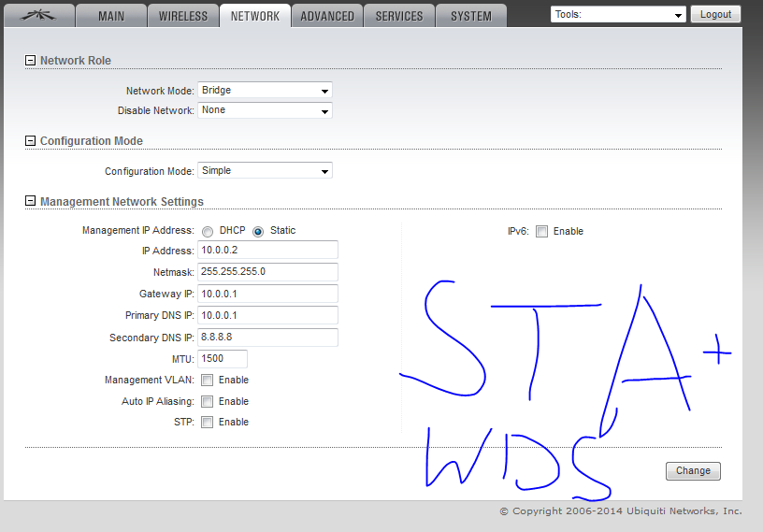The height and width of the screenshot is (532, 763).
Task: Enable the IPv6 checkbox
Action: point(541,232)
